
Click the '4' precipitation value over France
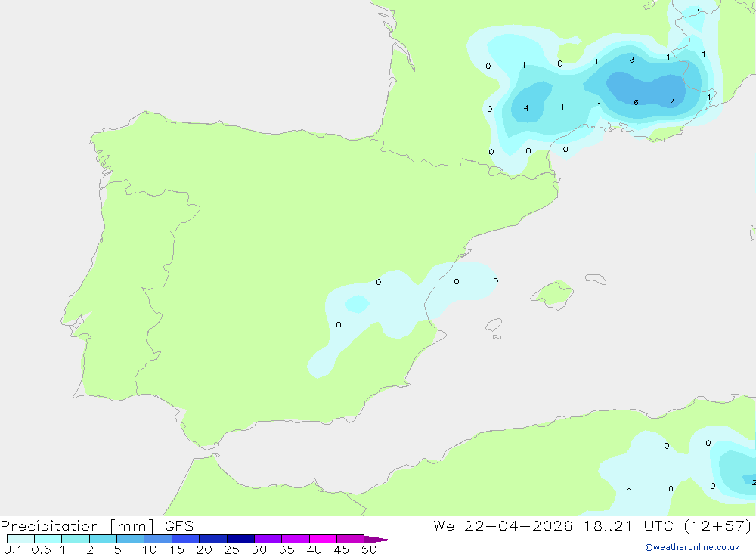[x=526, y=108]
